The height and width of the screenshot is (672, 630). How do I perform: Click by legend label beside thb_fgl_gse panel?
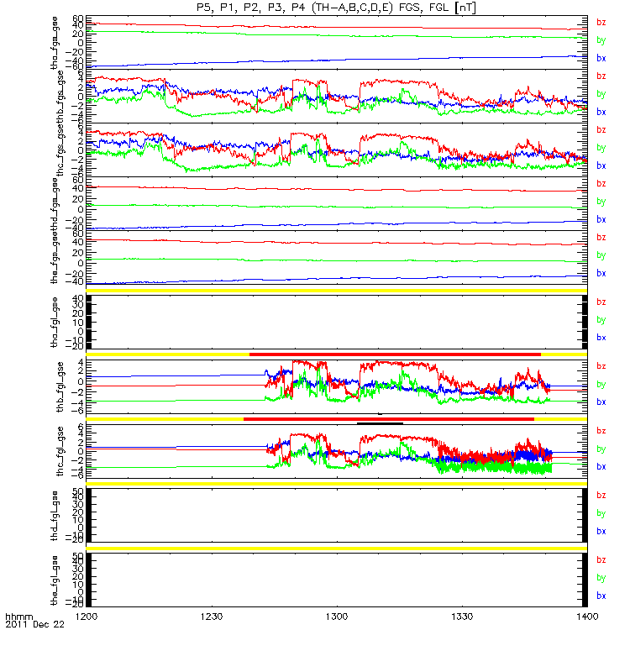[601, 385]
